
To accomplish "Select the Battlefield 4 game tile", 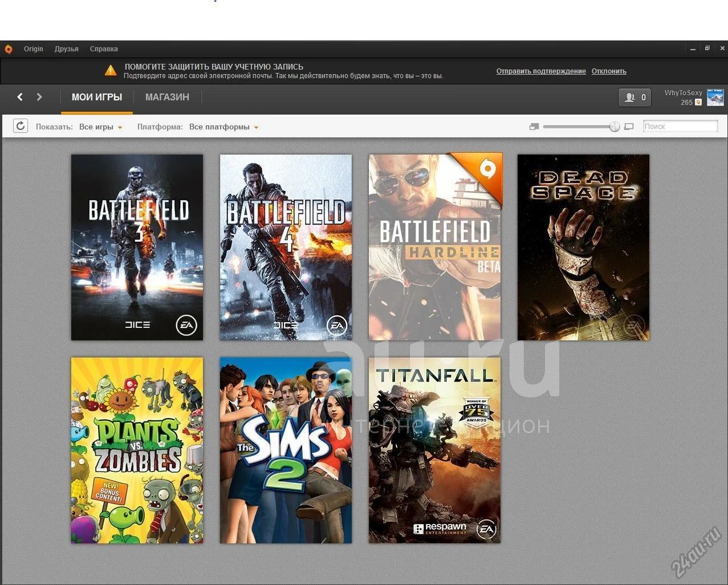I will point(286,247).
